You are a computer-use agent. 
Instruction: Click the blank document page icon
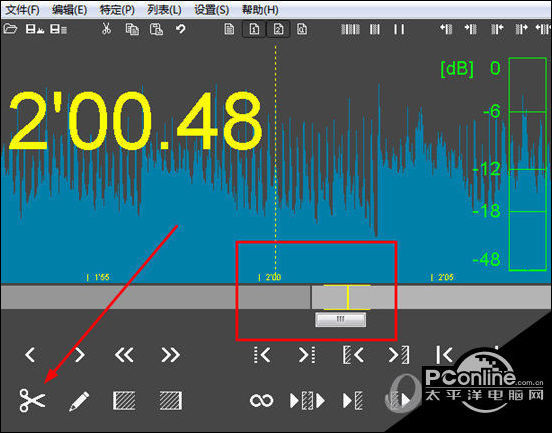tap(229, 29)
